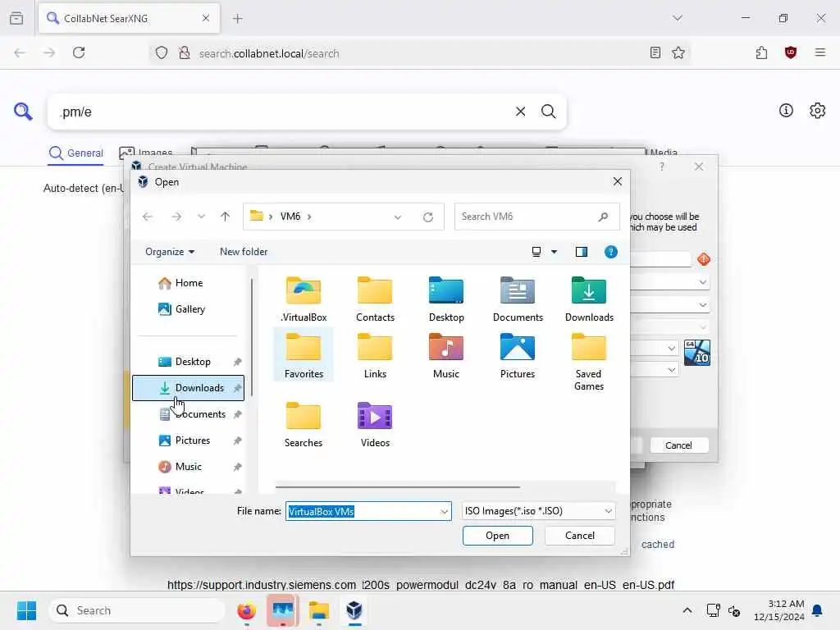840x630 pixels.
Task: Open the ISO Images file type dropdown
Action: (538, 511)
